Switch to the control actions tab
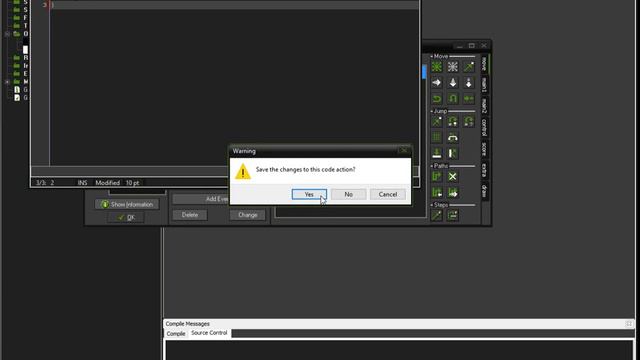Viewport: 640px width, 360px height. click(x=484, y=127)
